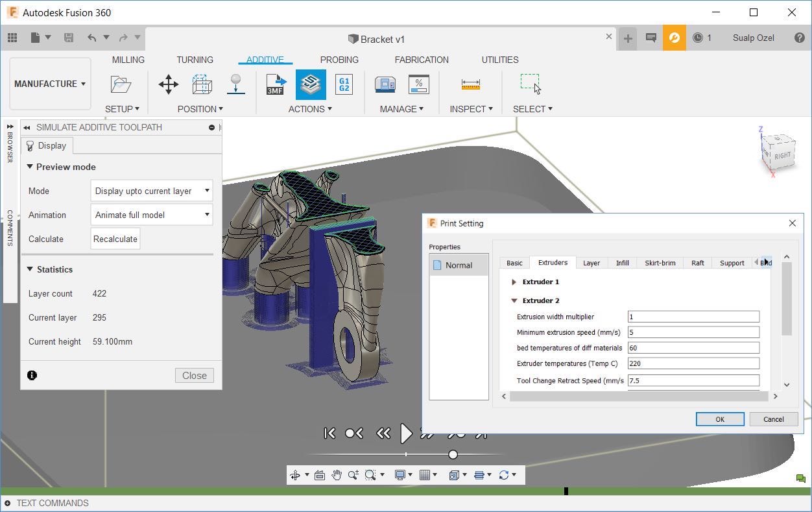Click the window Select tool icon
Image resolution: width=812 pixels, height=512 pixels.
[530, 83]
